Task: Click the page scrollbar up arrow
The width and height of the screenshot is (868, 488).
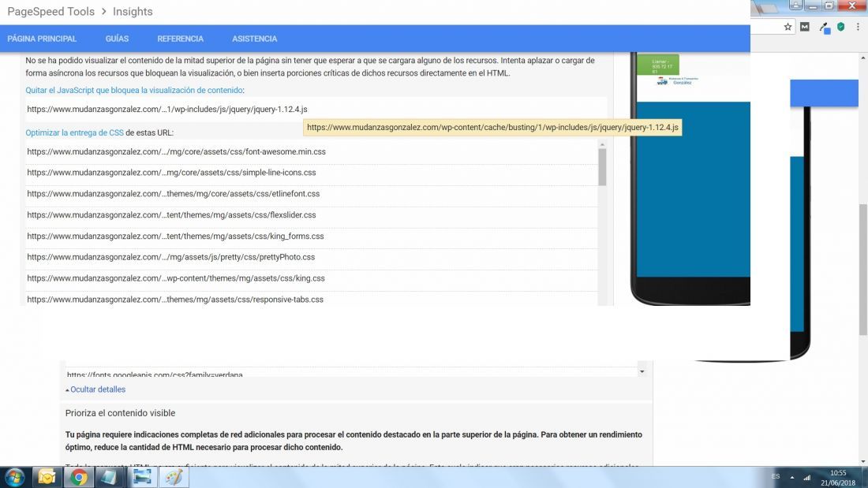Action: 863,58
